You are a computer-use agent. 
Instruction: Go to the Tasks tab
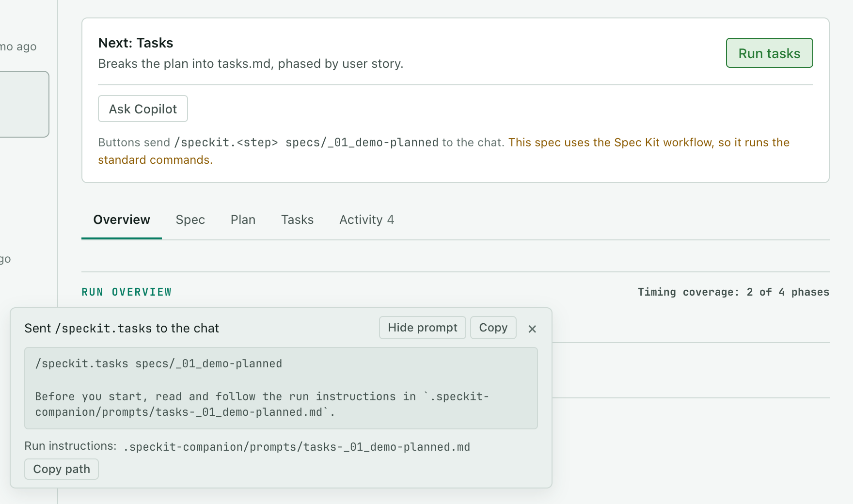click(x=297, y=220)
